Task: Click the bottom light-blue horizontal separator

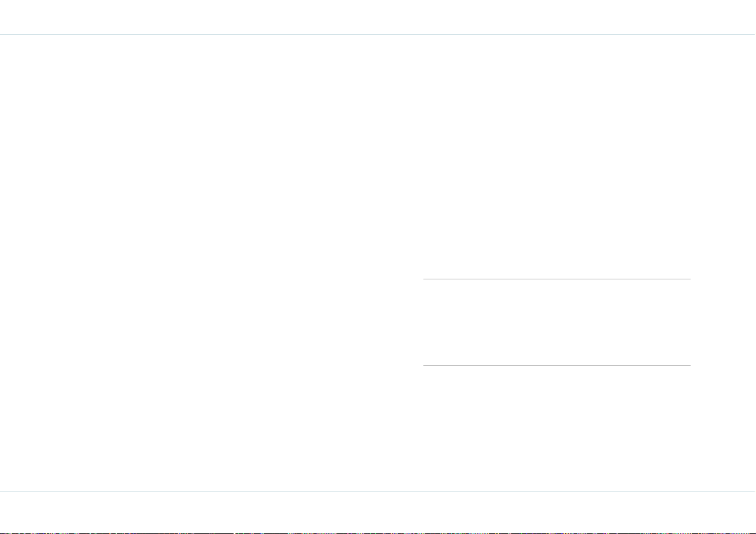Action: 378,491
